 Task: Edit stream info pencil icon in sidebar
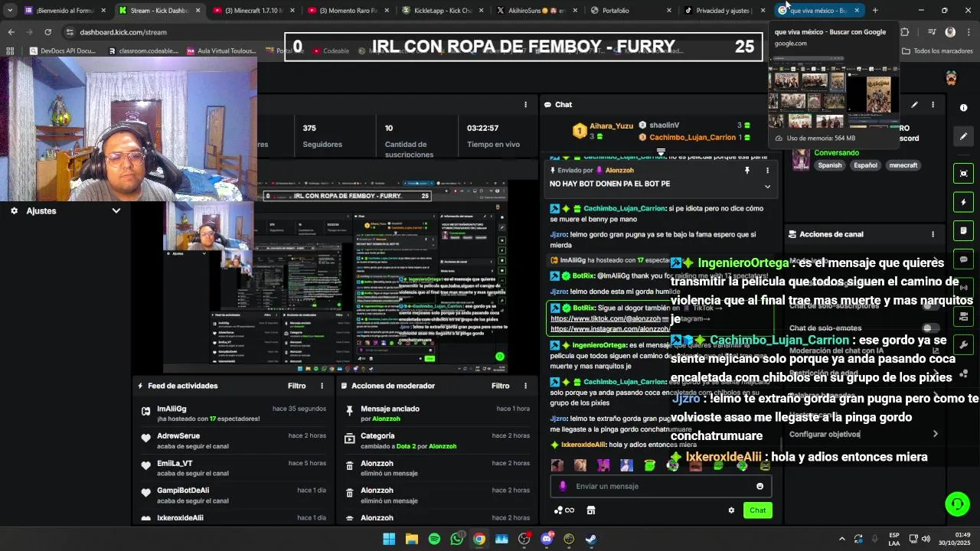[963, 136]
